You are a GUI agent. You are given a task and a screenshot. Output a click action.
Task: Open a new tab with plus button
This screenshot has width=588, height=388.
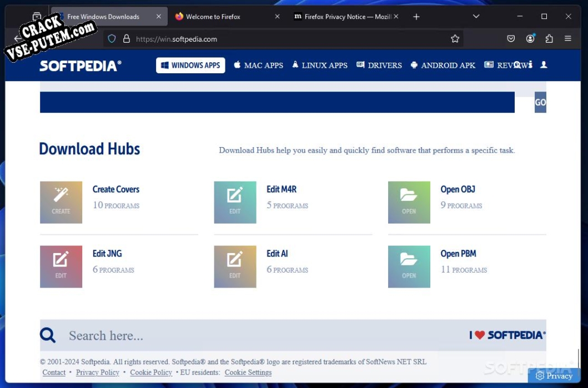pyautogui.click(x=416, y=17)
